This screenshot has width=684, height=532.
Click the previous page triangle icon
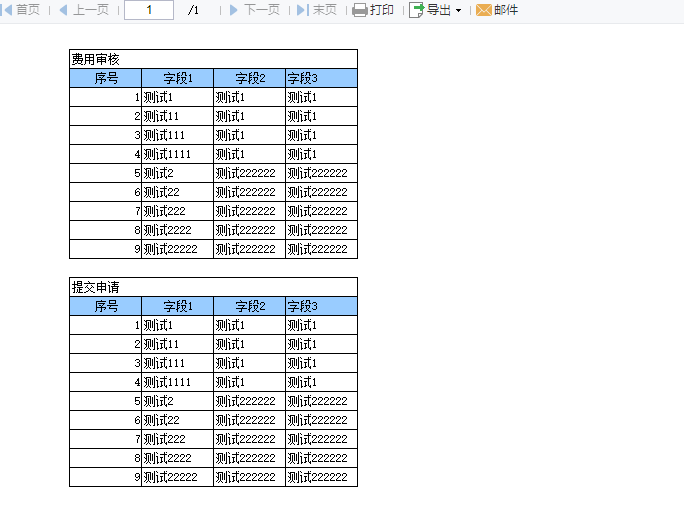click(64, 10)
